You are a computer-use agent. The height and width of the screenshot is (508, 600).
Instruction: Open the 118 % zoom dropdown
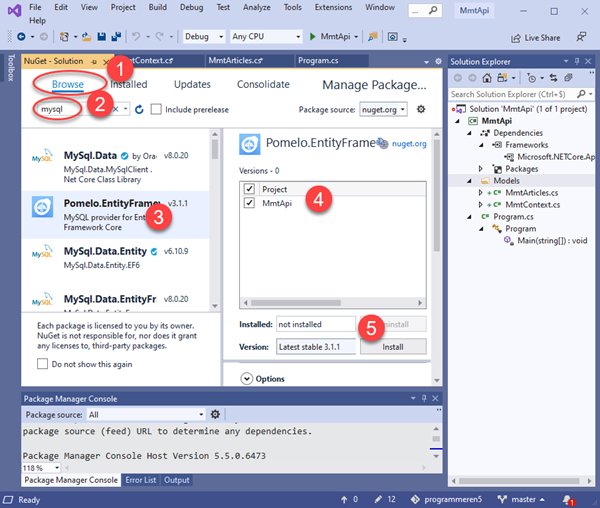click(41, 468)
